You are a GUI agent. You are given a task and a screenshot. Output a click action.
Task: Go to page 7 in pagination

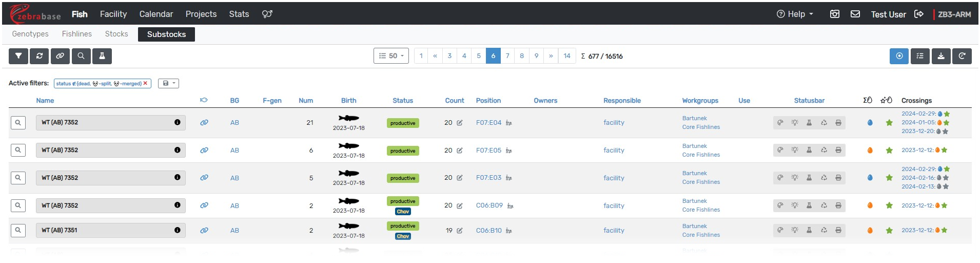[x=507, y=56]
